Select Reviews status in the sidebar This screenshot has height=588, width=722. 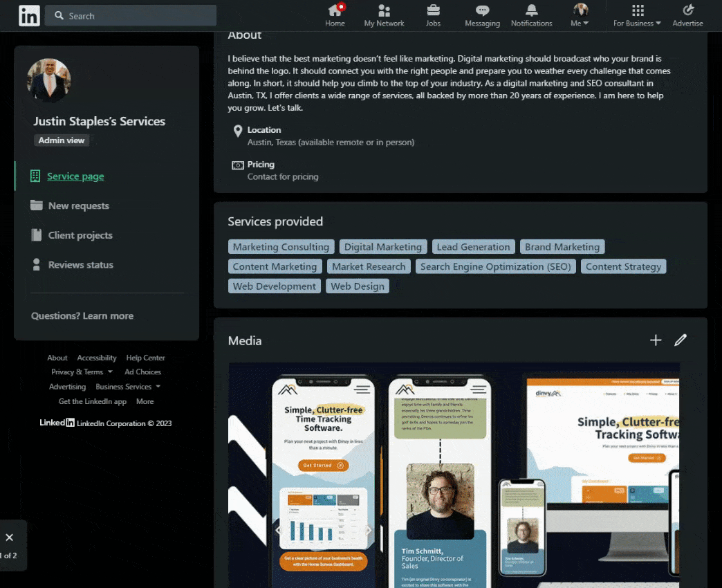click(x=81, y=265)
